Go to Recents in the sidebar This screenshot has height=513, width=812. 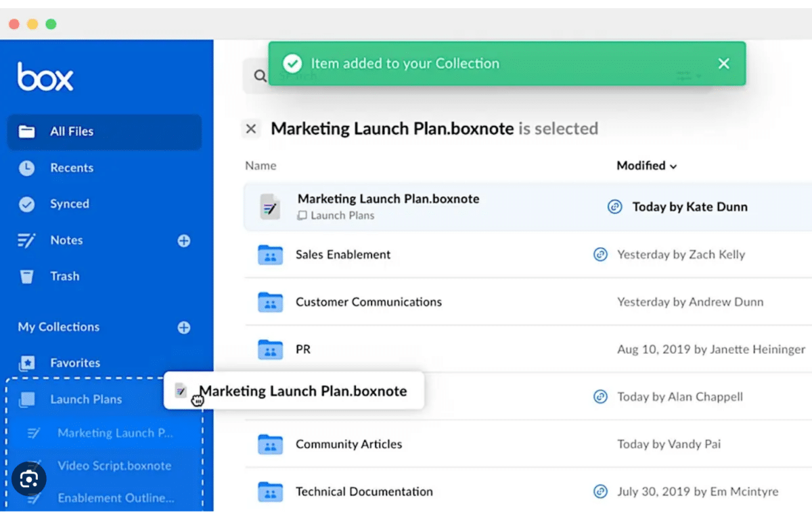click(71, 168)
